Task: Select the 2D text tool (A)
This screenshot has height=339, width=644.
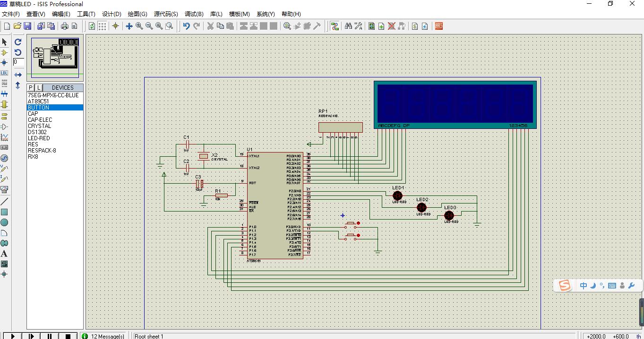Action: click(x=4, y=254)
